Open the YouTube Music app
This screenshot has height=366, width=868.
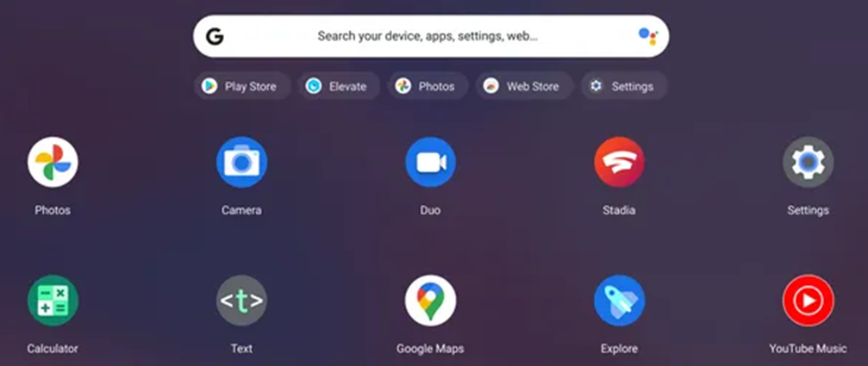[x=808, y=301]
